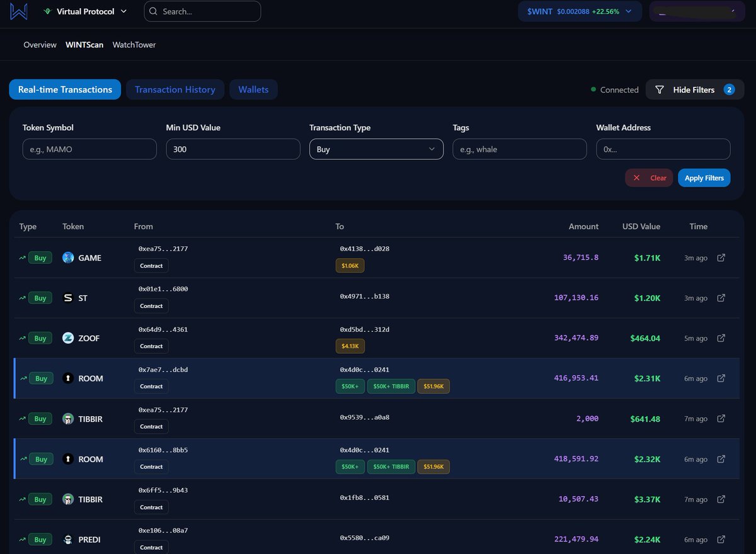The image size is (756, 554).
Task: Click the Hide Filters button
Action: 695,89
